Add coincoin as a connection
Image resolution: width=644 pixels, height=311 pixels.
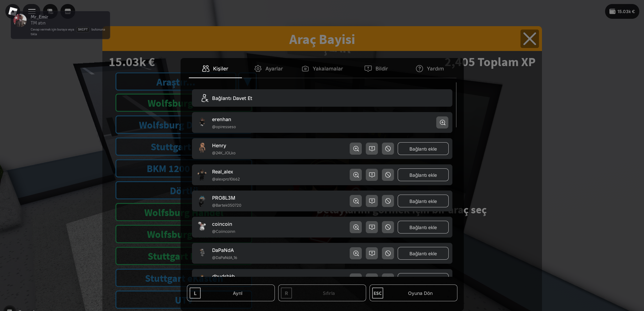[x=423, y=227]
